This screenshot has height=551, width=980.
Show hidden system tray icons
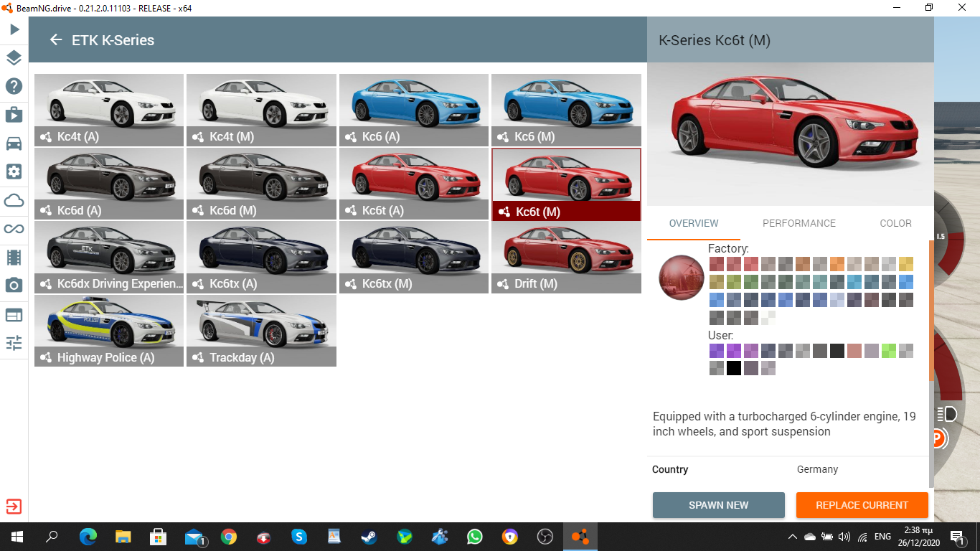793,537
